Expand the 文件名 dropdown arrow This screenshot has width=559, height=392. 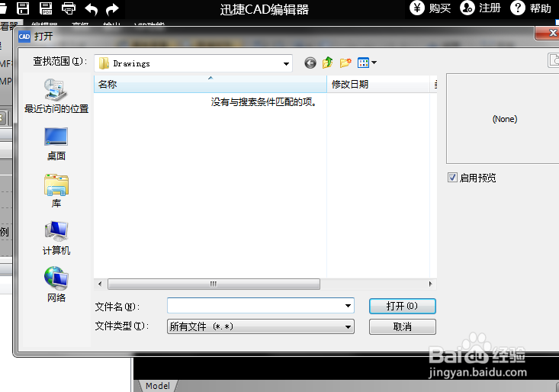coord(348,306)
